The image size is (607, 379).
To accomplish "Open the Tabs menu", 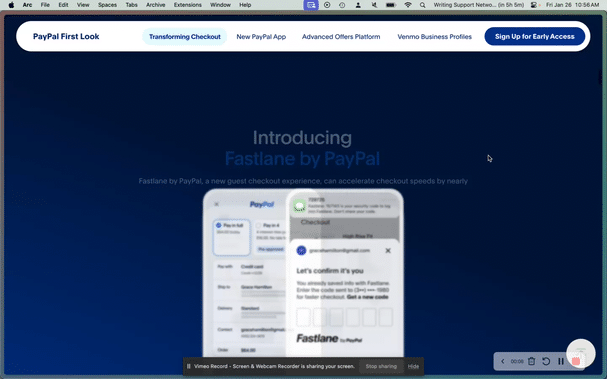I will click(x=131, y=5).
